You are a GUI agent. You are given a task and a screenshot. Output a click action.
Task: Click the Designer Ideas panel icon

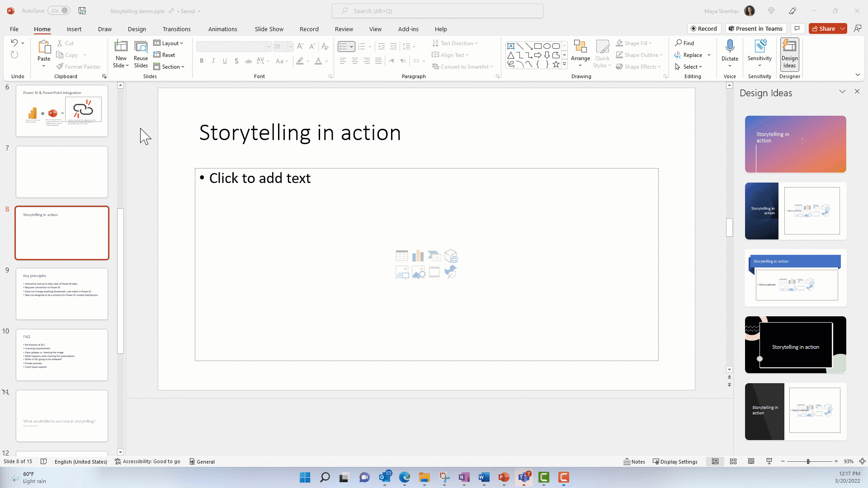[x=790, y=54]
